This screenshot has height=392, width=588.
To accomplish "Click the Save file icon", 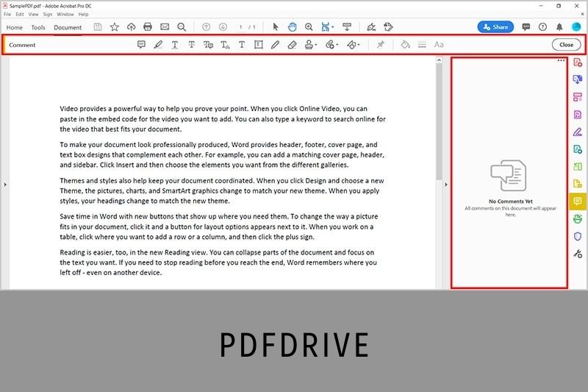I will (x=98, y=27).
